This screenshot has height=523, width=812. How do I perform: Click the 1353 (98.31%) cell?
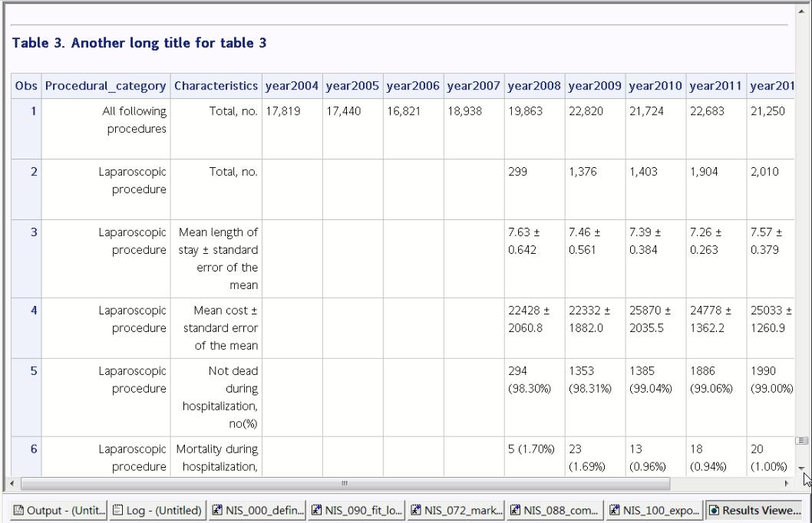click(595, 397)
